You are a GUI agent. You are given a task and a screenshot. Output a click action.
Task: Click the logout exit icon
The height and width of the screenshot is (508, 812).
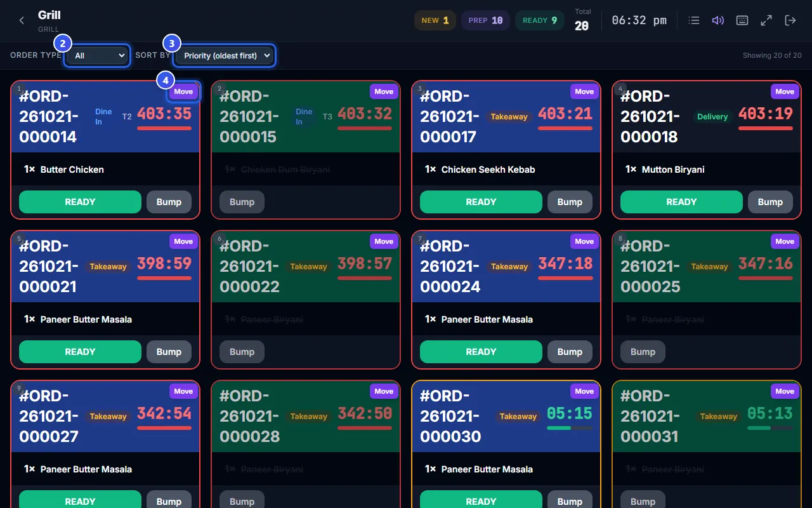pos(790,20)
